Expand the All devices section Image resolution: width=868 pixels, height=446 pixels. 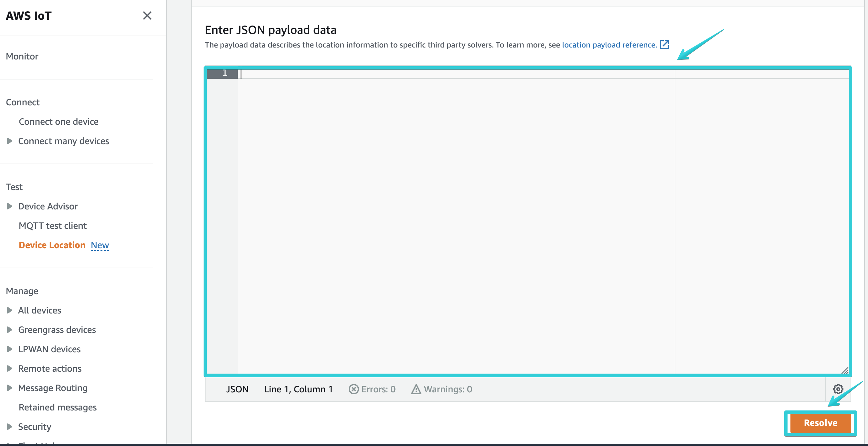tap(9, 310)
